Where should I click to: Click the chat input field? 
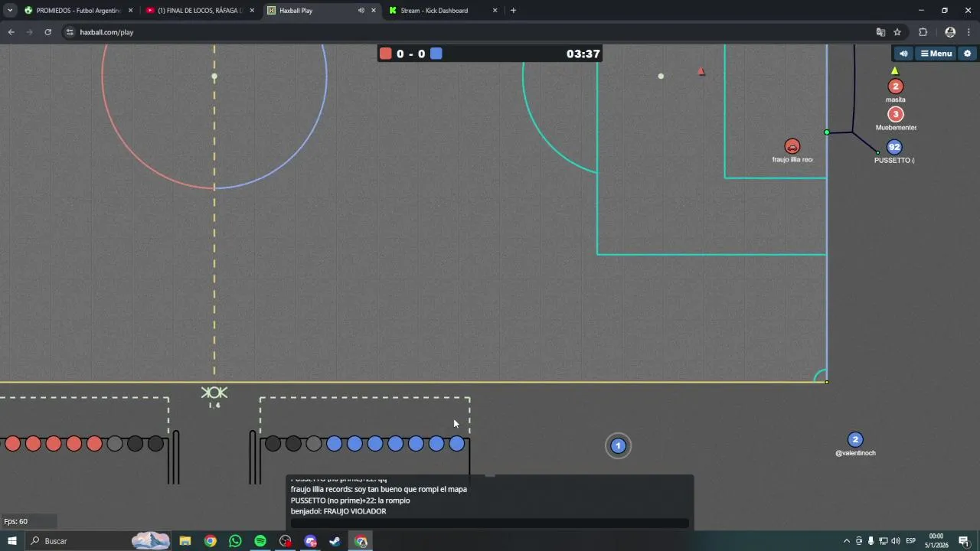pyautogui.click(x=489, y=523)
